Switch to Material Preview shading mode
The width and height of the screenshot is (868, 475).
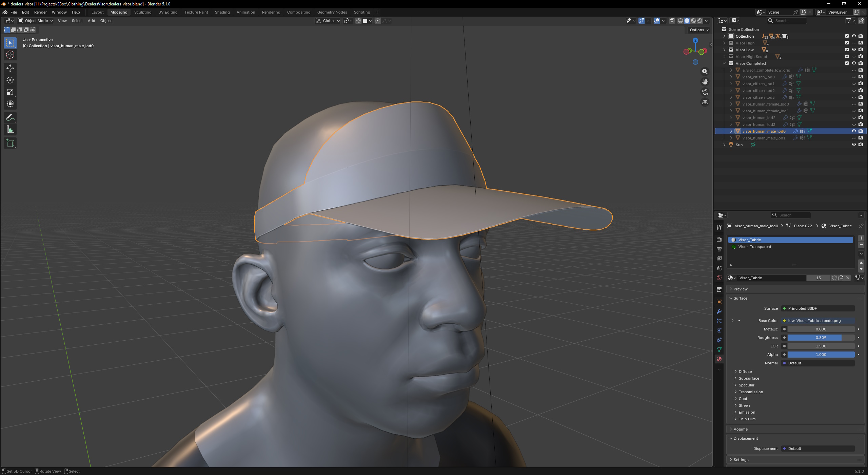693,21
